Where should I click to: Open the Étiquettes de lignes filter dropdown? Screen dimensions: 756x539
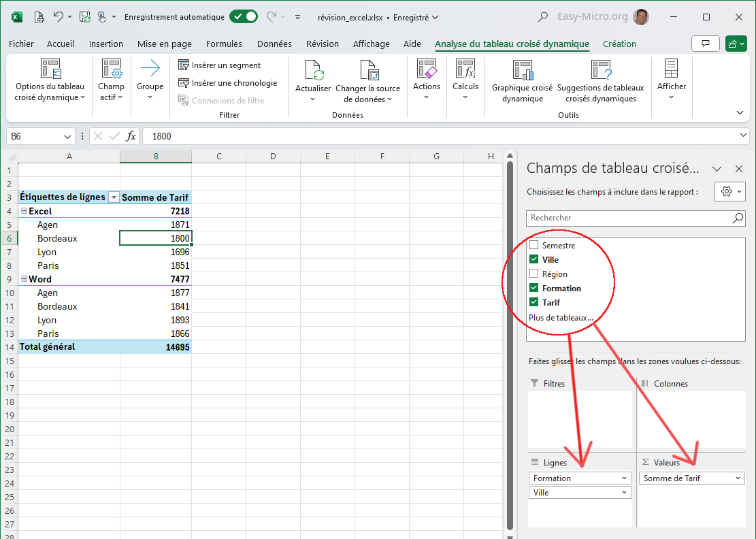tap(114, 197)
